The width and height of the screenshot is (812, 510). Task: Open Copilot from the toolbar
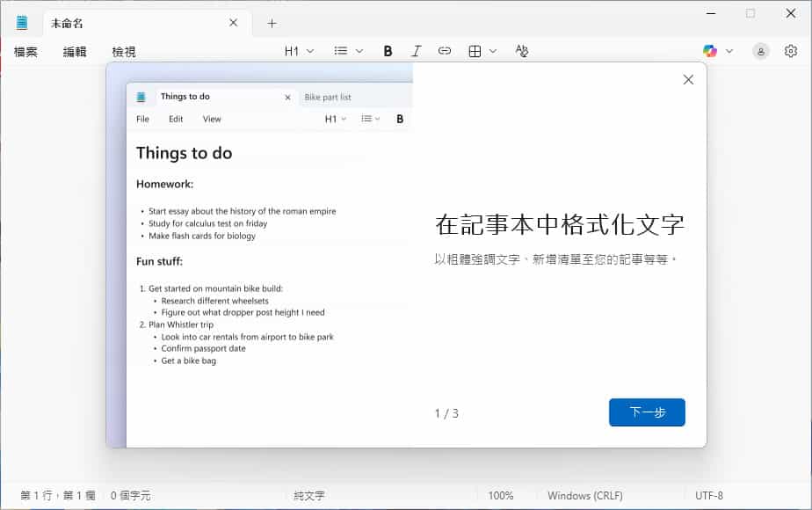tap(710, 51)
